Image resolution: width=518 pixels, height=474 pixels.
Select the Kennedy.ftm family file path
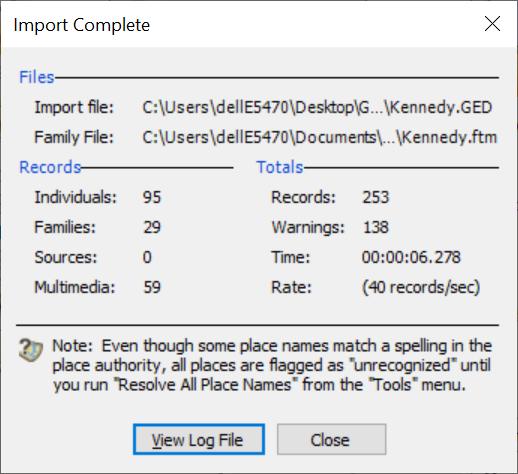(320, 137)
